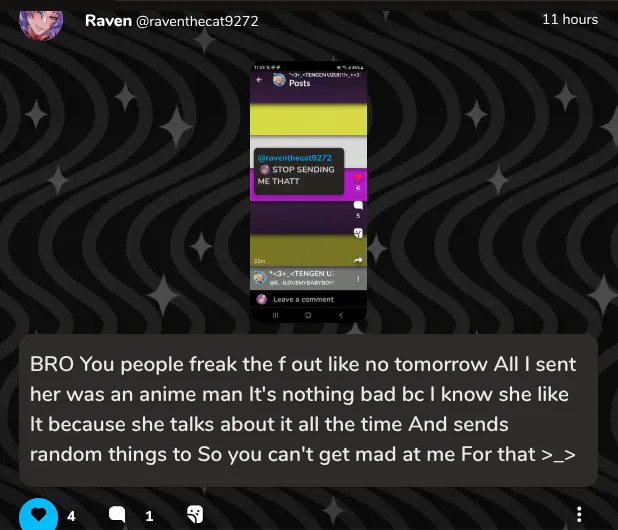The image size is (618, 530).
Task: Click the Raven display name
Action: pyautogui.click(x=108, y=21)
